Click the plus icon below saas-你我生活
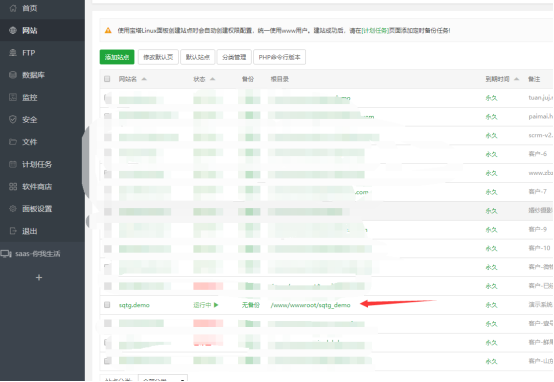This screenshot has height=382, width=554. [39, 277]
